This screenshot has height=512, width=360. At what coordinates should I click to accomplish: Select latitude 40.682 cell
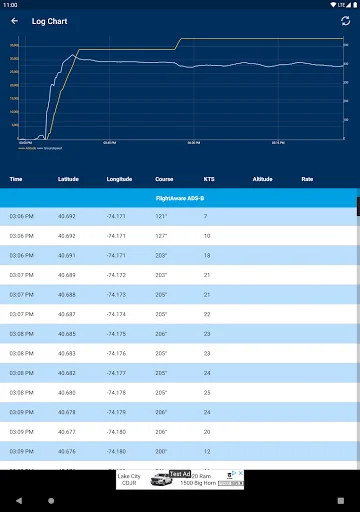(67, 373)
